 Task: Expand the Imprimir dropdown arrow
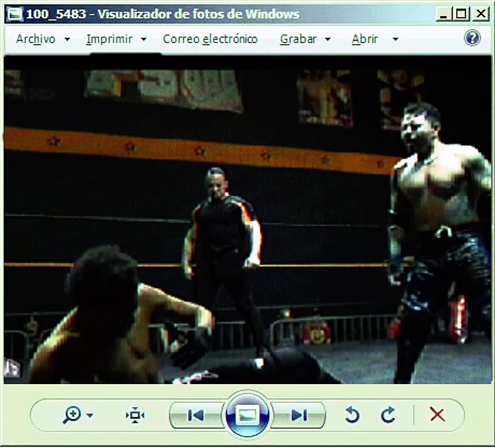(143, 39)
